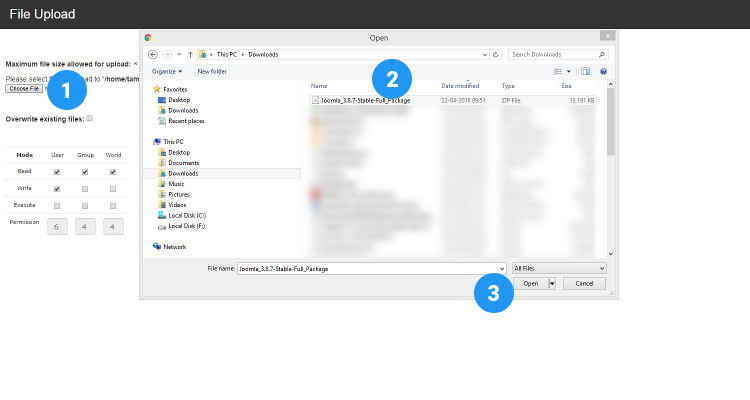750x400 pixels.
Task: Open recent locations dropdown arrow
Action: pos(179,55)
